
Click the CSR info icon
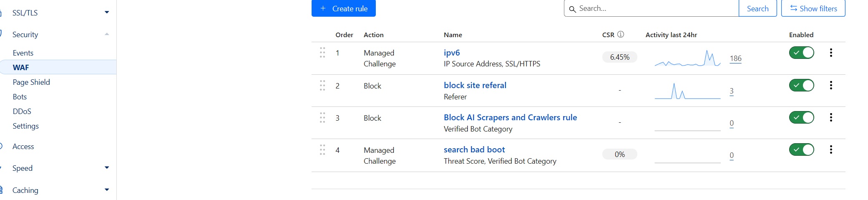621,35
